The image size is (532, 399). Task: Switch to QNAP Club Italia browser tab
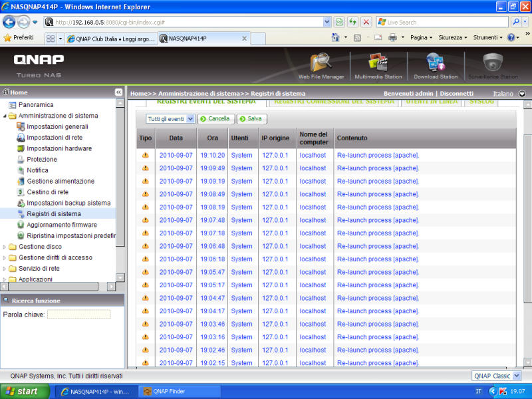tap(110, 38)
